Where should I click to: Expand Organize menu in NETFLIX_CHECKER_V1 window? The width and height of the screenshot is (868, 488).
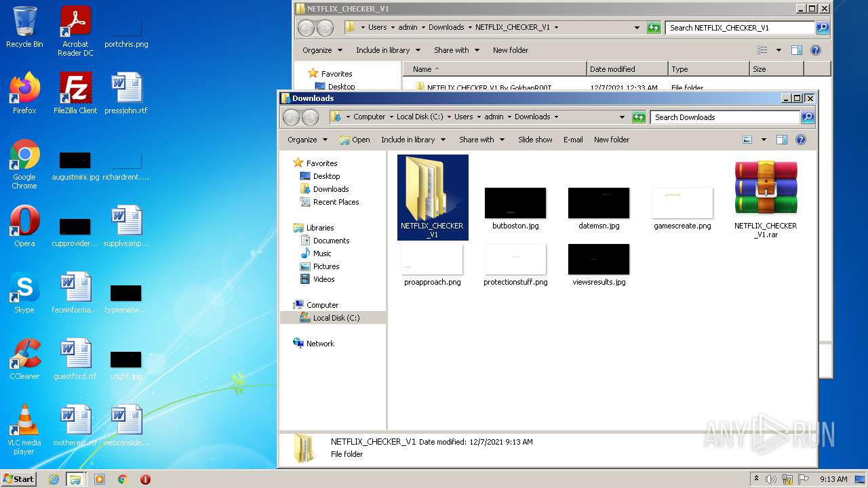coord(323,50)
